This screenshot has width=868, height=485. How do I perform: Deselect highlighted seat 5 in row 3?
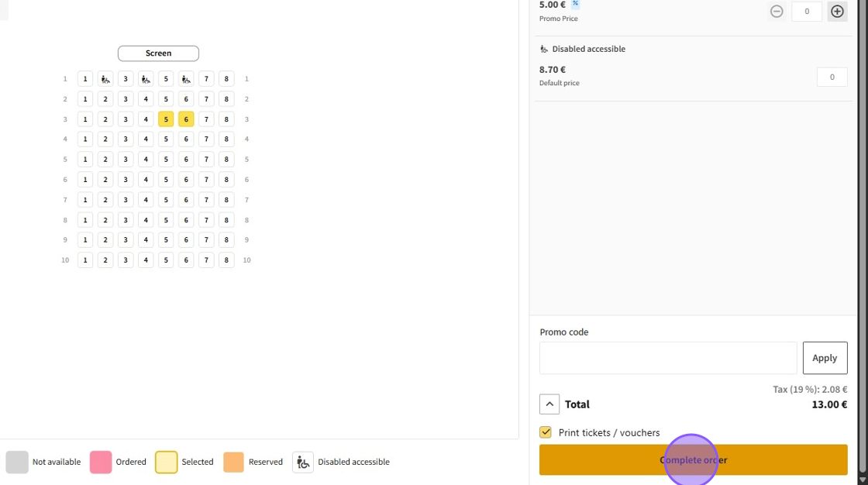tap(166, 119)
